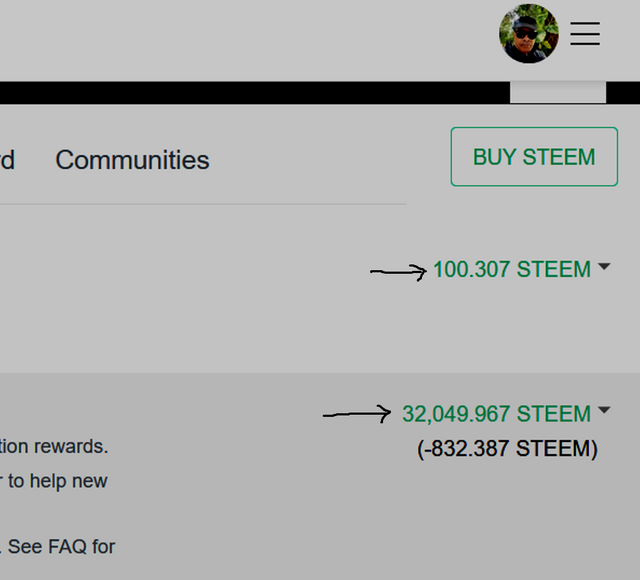Follow the 'See FAQ for' text
The height and width of the screenshot is (580, 640).
62,547
